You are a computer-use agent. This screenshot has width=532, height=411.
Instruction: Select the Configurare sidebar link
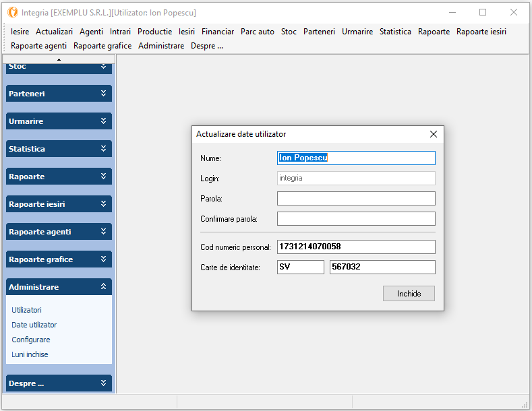(31, 340)
